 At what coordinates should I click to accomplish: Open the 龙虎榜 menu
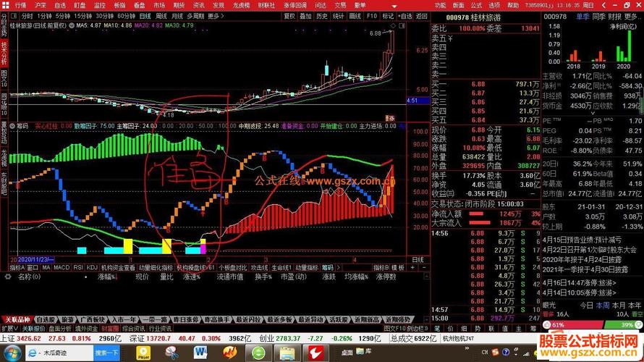(241, 5)
